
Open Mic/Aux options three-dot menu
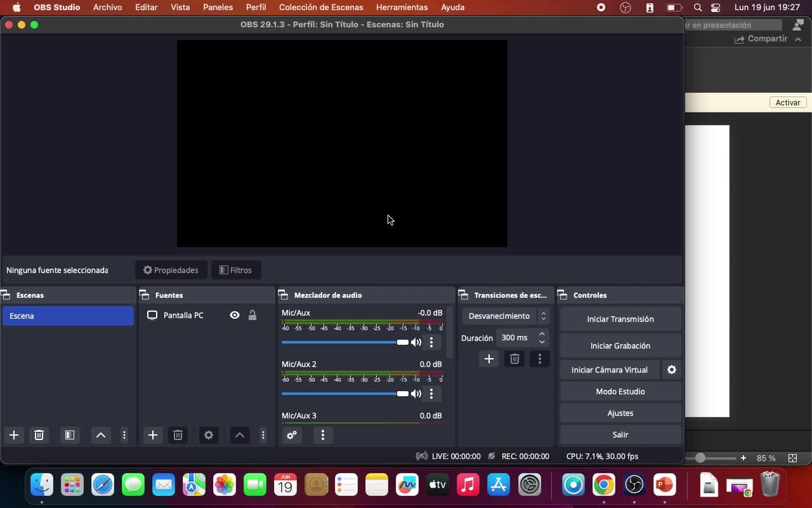coord(431,342)
